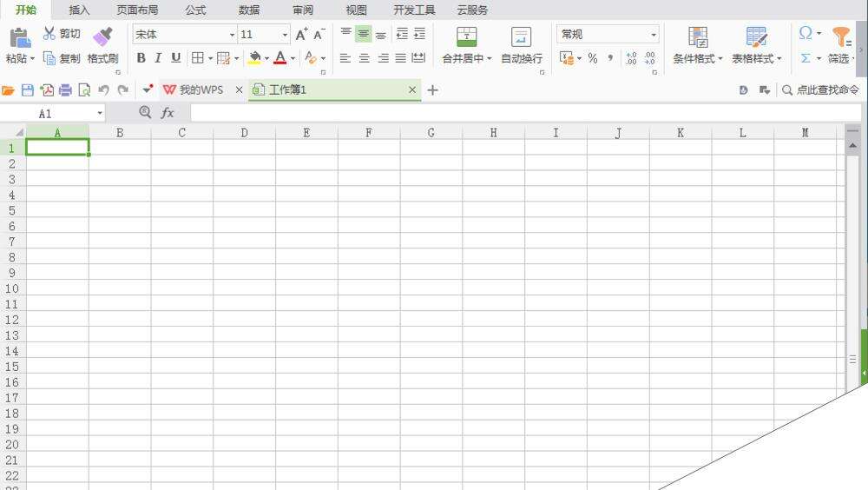This screenshot has height=490, width=868.
Task: Align text to bottom
Action: [381, 36]
